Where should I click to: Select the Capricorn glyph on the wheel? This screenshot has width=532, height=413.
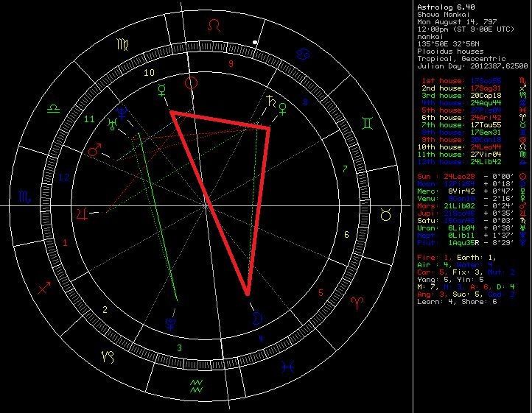click(x=108, y=357)
